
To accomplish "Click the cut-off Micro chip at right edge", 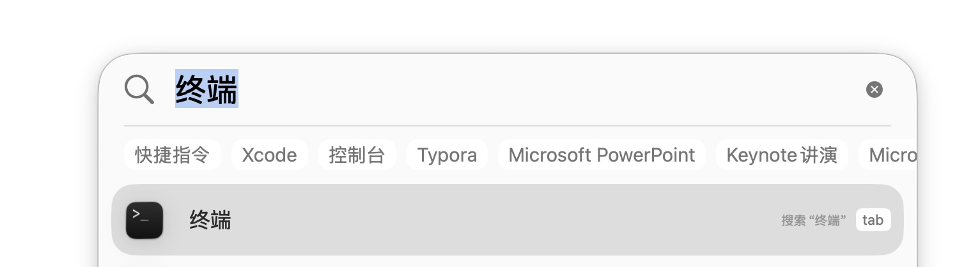I will pos(892,155).
